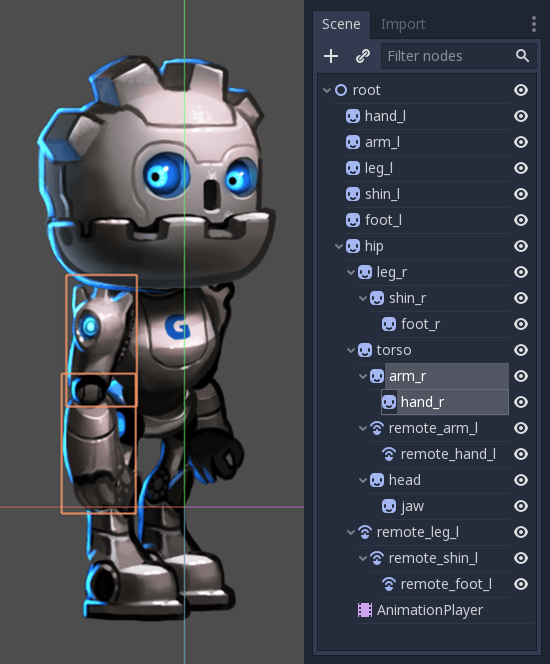Collapse the head node
Image resolution: width=550 pixels, height=664 pixels.
coord(362,480)
